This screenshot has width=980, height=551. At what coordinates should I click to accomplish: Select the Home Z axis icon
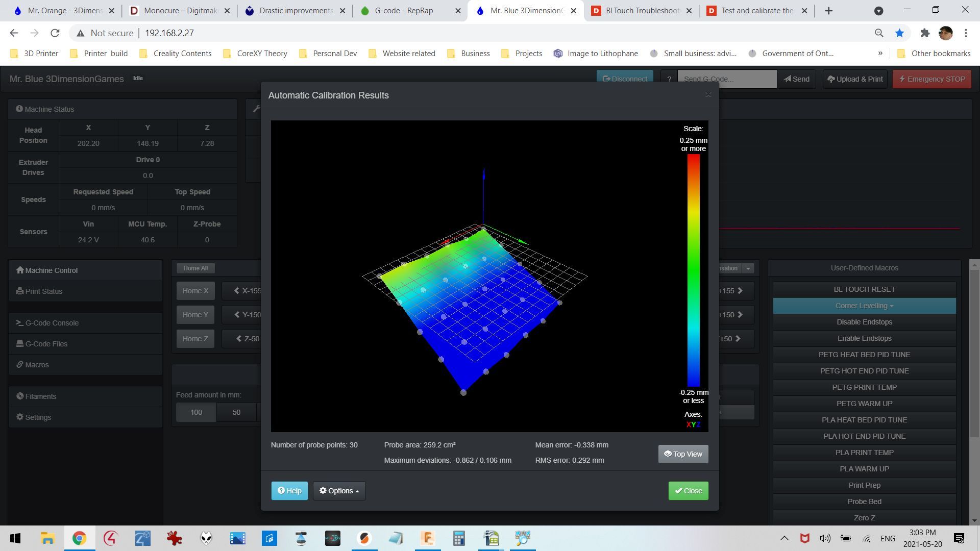point(196,338)
